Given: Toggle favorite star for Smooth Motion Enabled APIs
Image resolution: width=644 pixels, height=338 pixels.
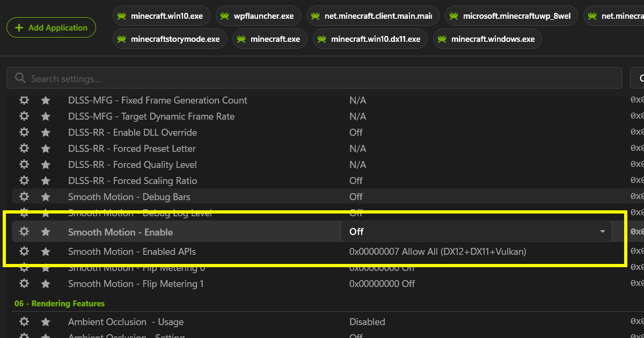Looking at the screenshot, I should click(46, 251).
